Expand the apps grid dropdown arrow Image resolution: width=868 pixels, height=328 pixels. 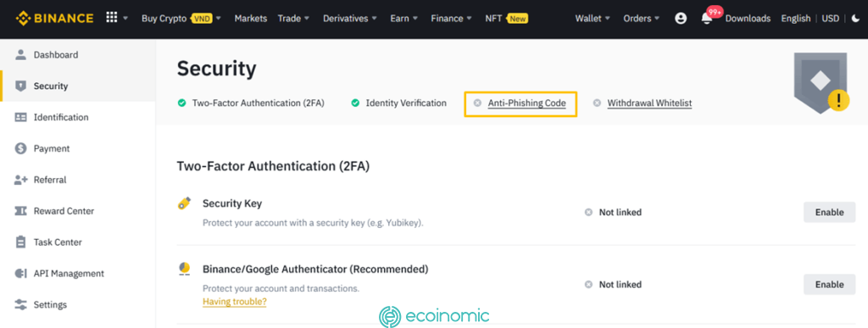(x=125, y=19)
